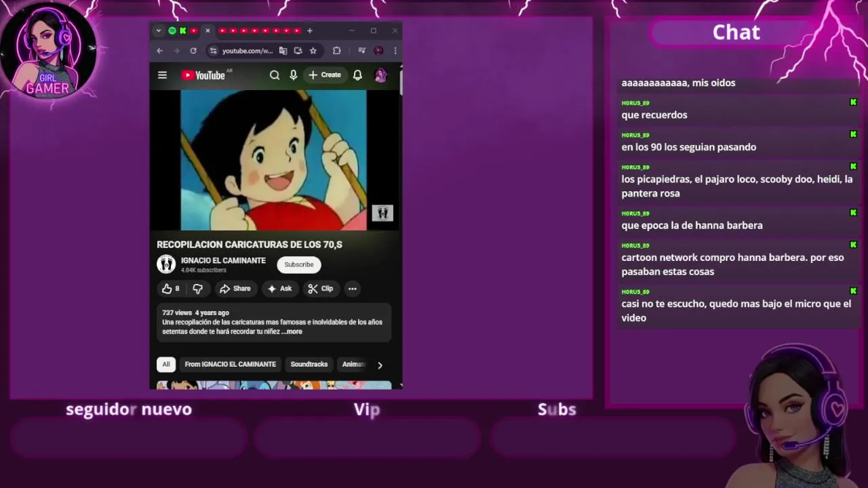This screenshot has width=868, height=488.
Task: Bookmark this page with the star
Action: click(x=313, y=51)
